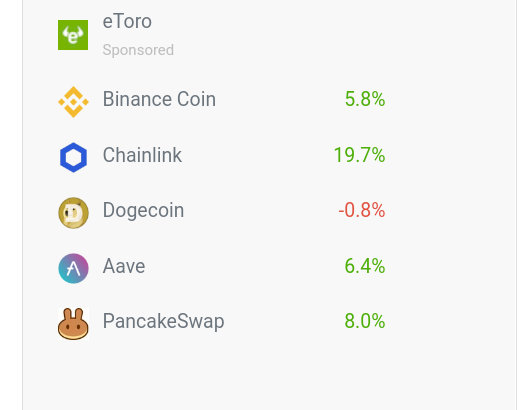Click Chainlink's 19.7% change value
526x410 pixels.
click(x=360, y=155)
